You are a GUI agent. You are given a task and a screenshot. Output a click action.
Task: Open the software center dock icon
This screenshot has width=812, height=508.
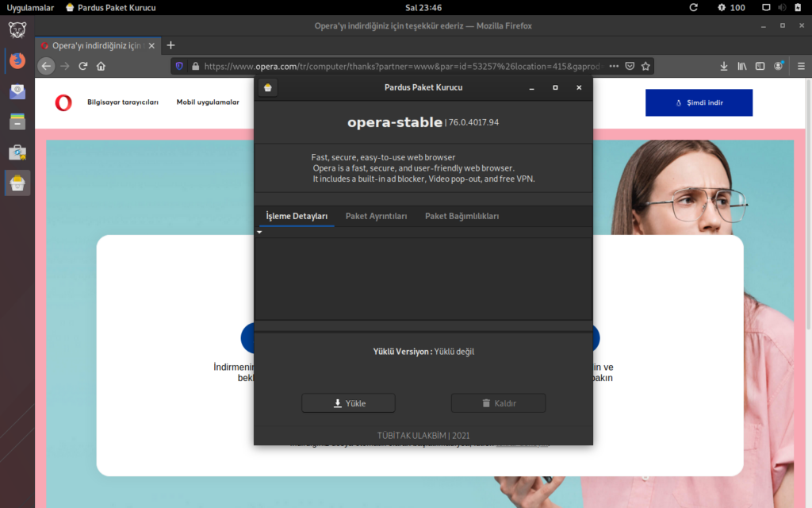pos(17,152)
